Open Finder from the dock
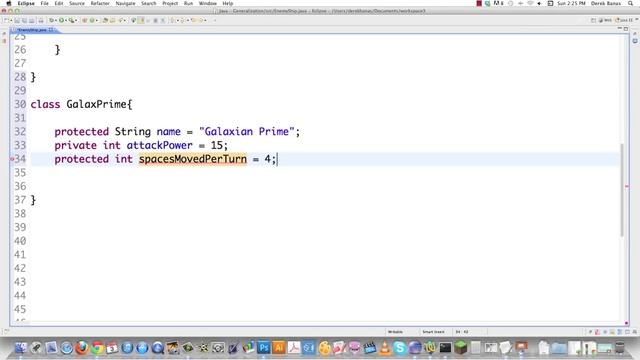640x360 pixels. pyautogui.click(x=21, y=348)
